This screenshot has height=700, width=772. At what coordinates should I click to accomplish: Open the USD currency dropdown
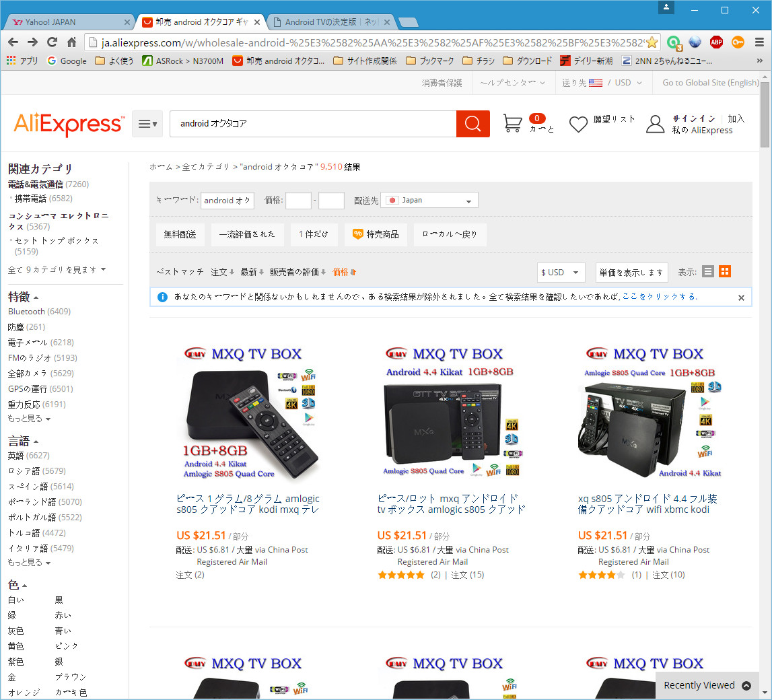click(x=561, y=272)
